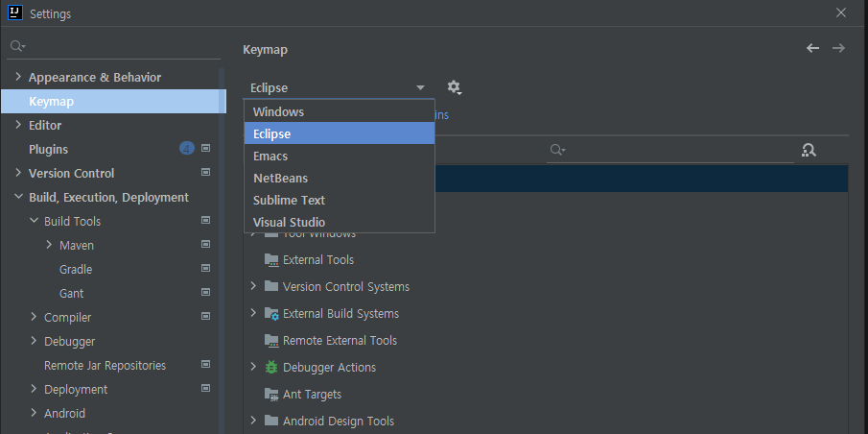
Task: Click the keymap action search magnifier icon
Action: pyautogui.click(x=557, y=150)
